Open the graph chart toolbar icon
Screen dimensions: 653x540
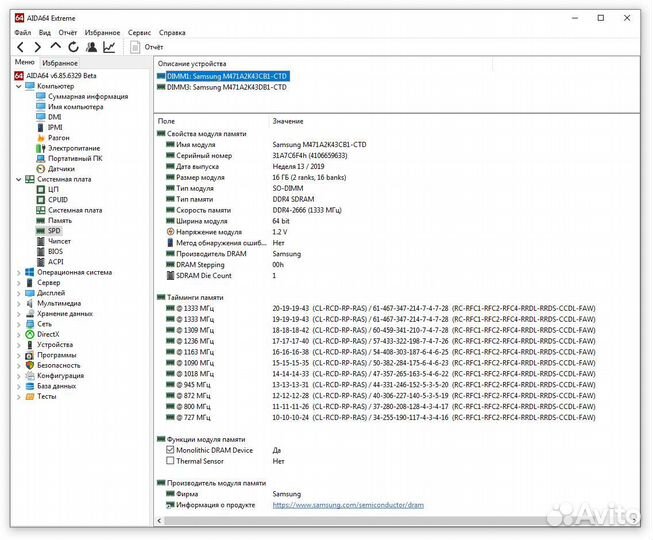[x=109, y=47]
